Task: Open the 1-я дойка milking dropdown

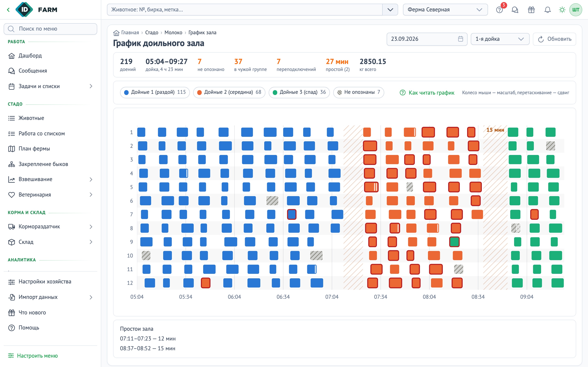Action: click(500, 39)
